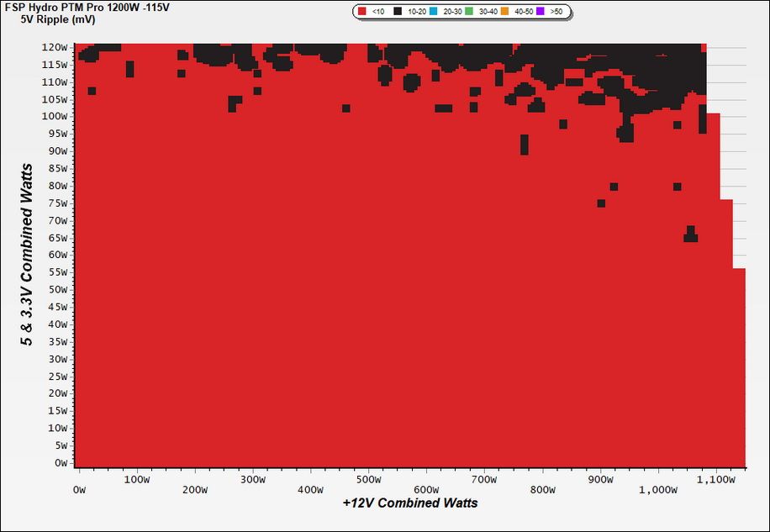Viewport: 770px width, 532px height.
Task: Click the '100w' y-axis label
Action: click(x=55, y=117)
